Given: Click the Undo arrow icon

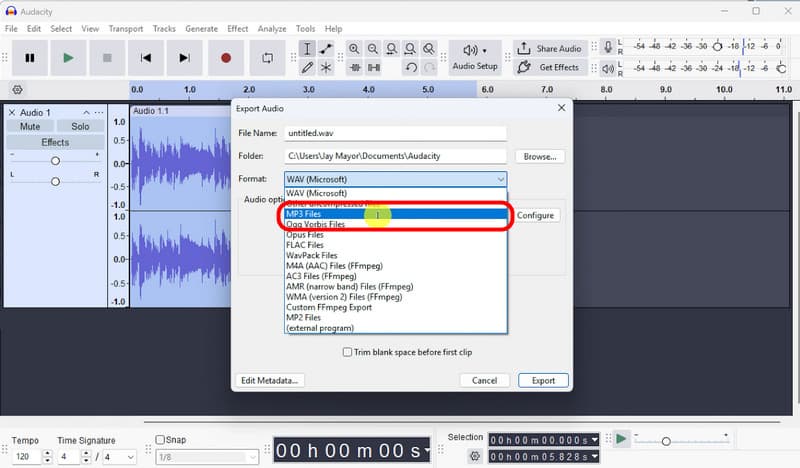Looking at the screenshot, I should pyautogui.click(x=411, y=67).
